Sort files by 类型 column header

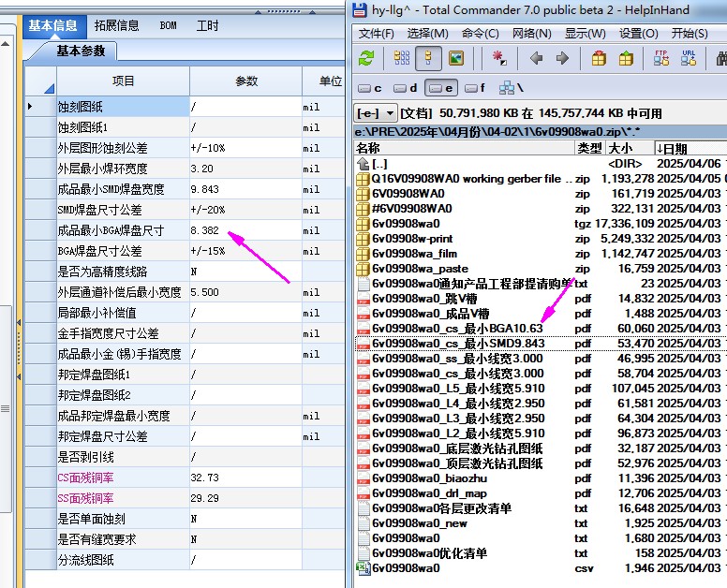coord(590,148)
